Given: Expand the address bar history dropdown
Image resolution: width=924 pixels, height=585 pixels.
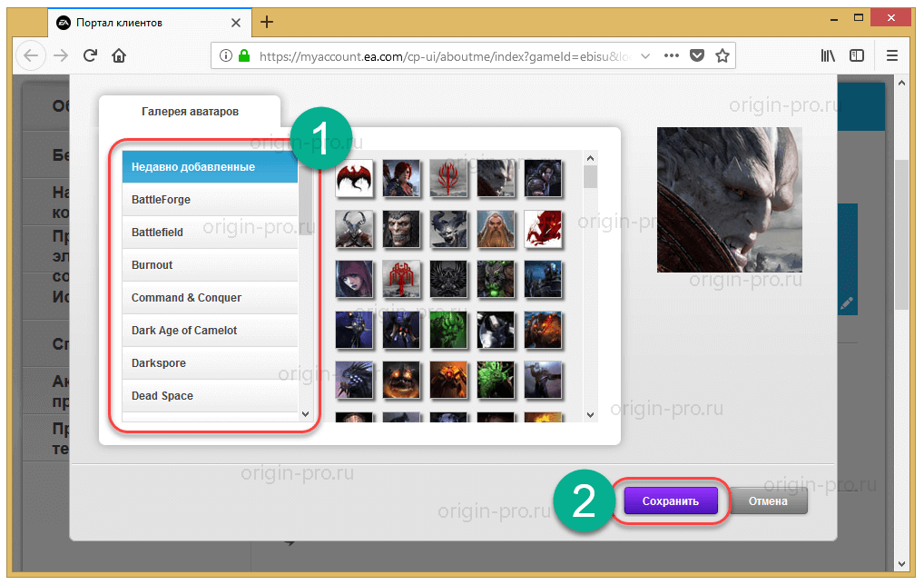Looking at the screenshot, I should tap(645, 55).
